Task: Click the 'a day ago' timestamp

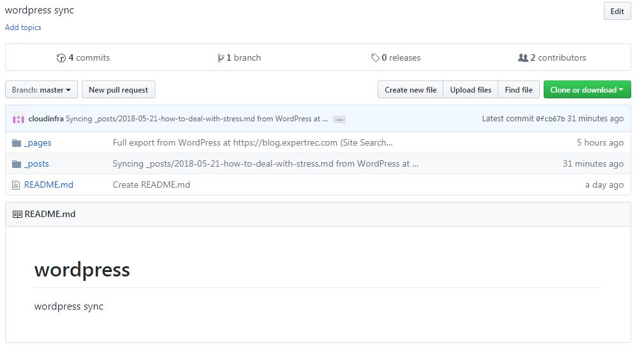Action: (x=604, y=185)
